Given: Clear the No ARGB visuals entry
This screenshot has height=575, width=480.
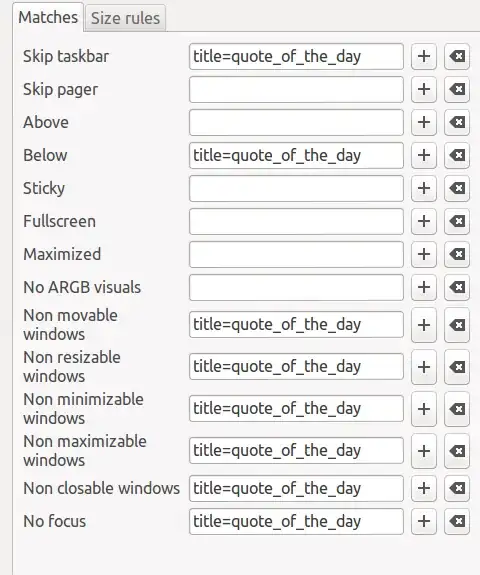Looking at the screenshot, I should click(457, 288).
